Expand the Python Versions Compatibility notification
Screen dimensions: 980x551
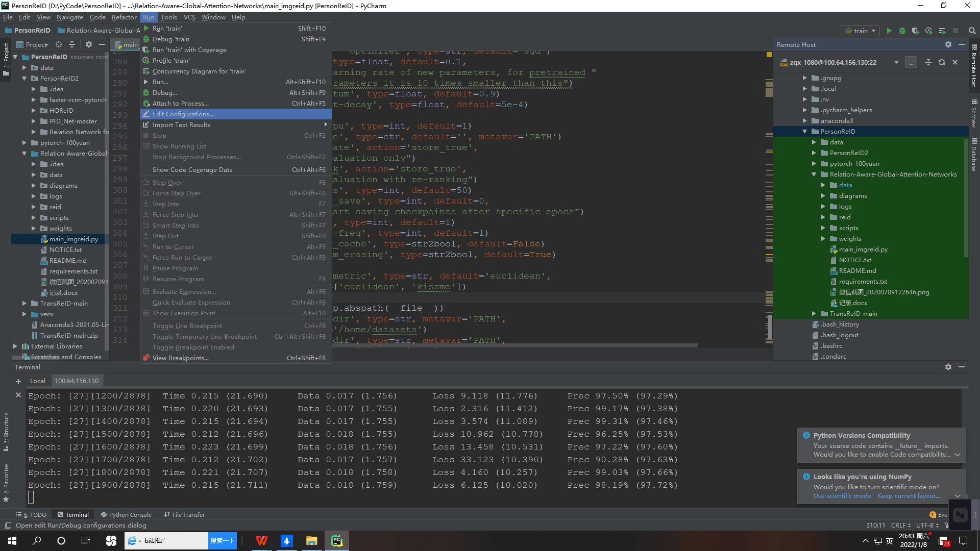[x=958, y=455]
